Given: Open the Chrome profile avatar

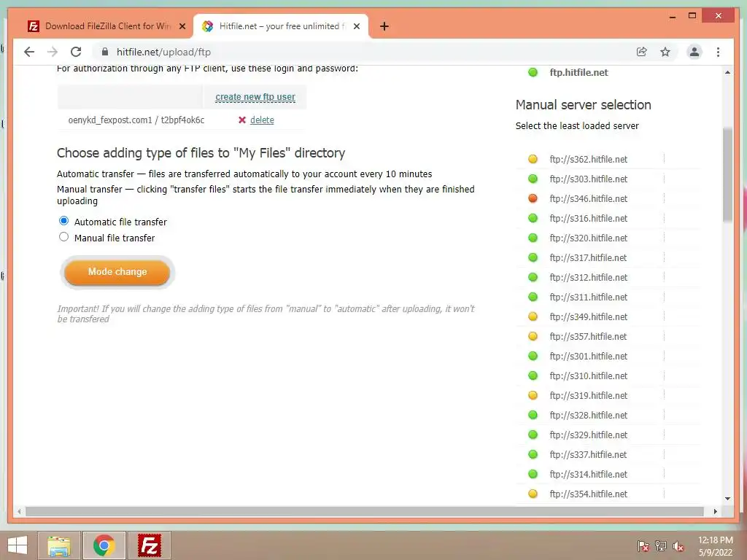Looking at the screenshot, I should (694, 52).
